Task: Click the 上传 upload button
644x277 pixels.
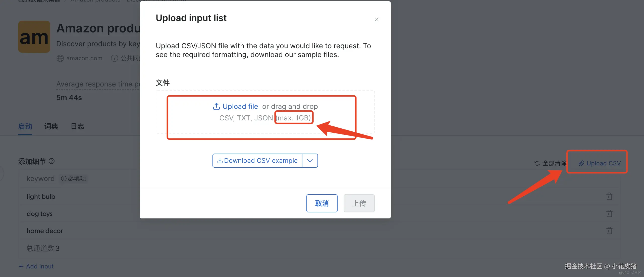Action: tap(359, 203)
